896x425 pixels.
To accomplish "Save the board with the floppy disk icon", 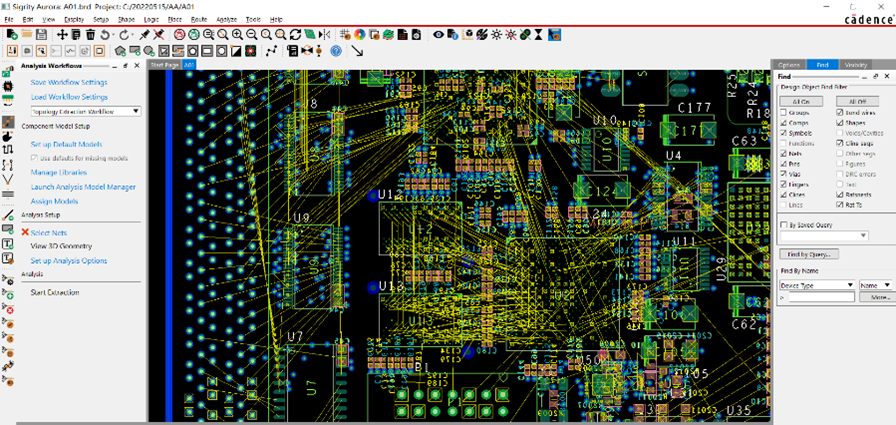I will [41, 34].
